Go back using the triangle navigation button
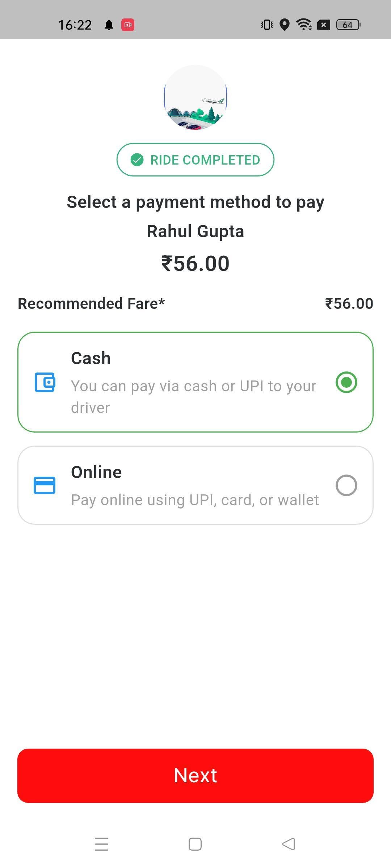This screenshot has width=391, height=868. [x=289, y=844]
